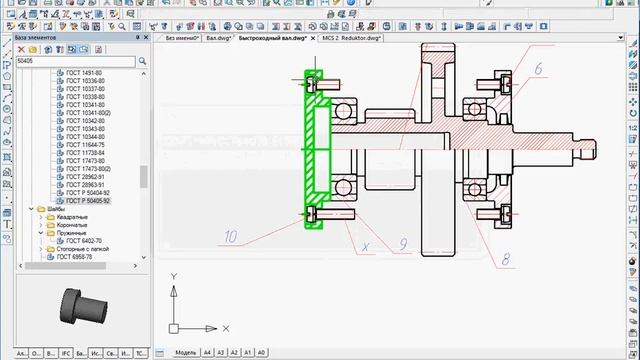Switch to the A3 layout tab
Screen dimensions: 640x360
pyautogui.click(x=221, y=352)
